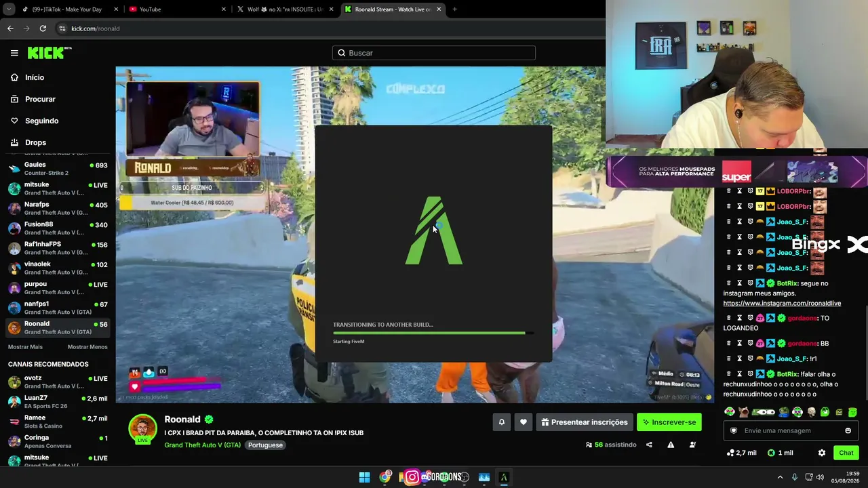
Task: Open the Kick hamburger sidebar menu
Action: tap(14, 53)
